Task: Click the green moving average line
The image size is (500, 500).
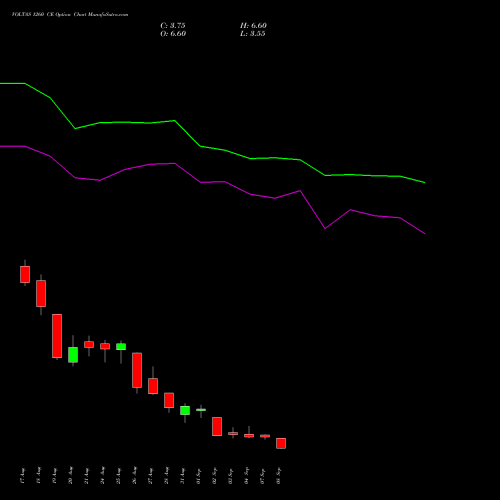Action: coord(200,146)
